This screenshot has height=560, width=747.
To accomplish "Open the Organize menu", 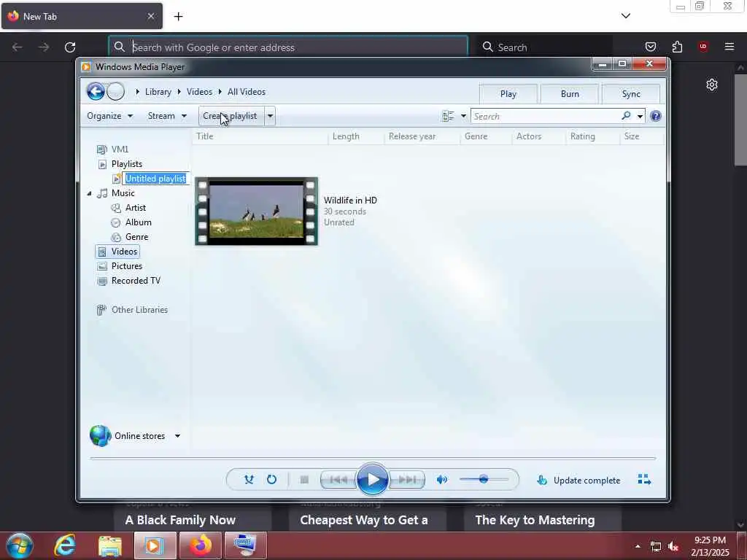I will tap(109, 116).
